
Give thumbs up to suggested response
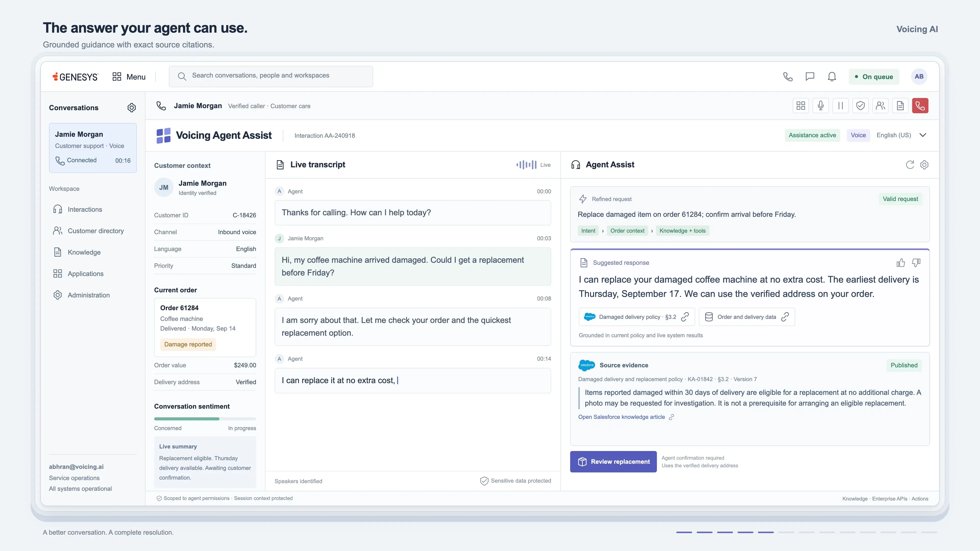(x=900, y=263)
